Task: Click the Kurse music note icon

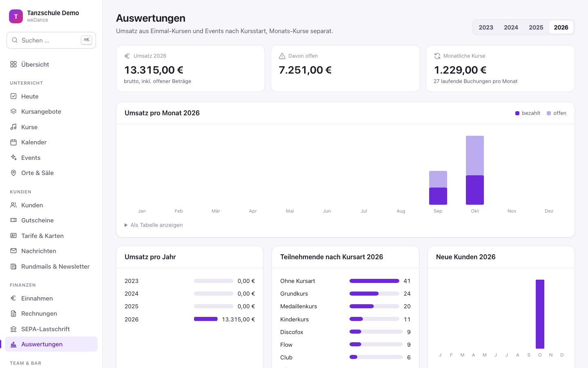Action: (x=13, y=127)
